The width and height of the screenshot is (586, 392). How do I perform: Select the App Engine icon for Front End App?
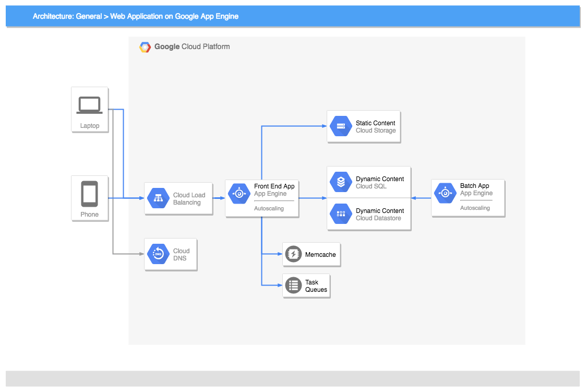coord(239,193)
